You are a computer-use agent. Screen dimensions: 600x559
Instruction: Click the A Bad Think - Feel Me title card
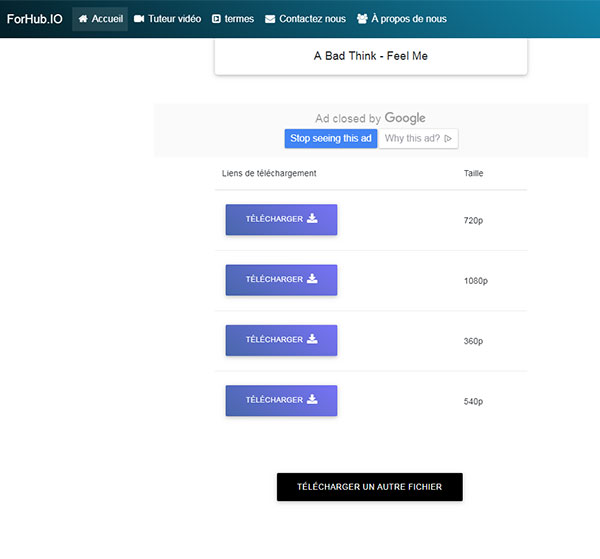pos(370,56)
